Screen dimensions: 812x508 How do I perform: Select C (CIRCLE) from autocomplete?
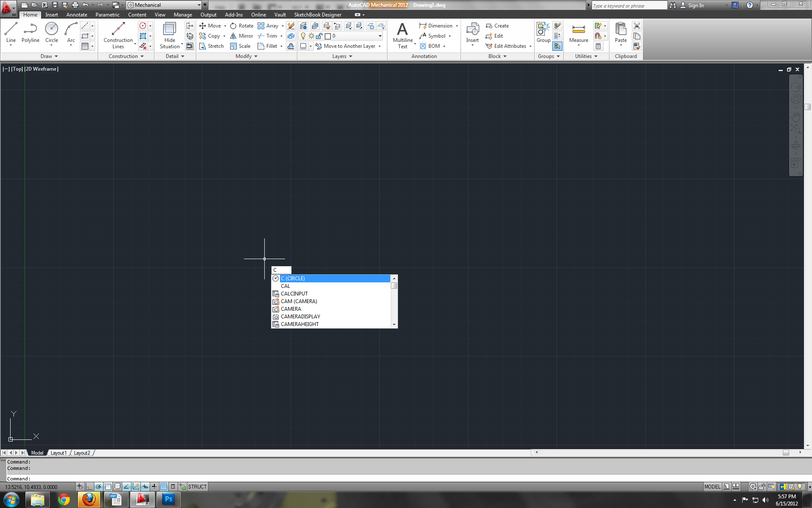click(x=333, y=278)
